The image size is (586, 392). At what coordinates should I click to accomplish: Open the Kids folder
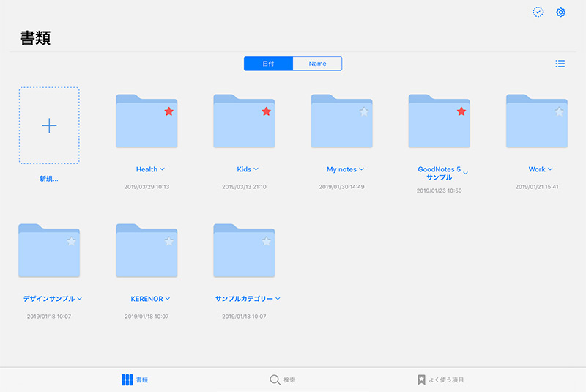coord(244,121)
